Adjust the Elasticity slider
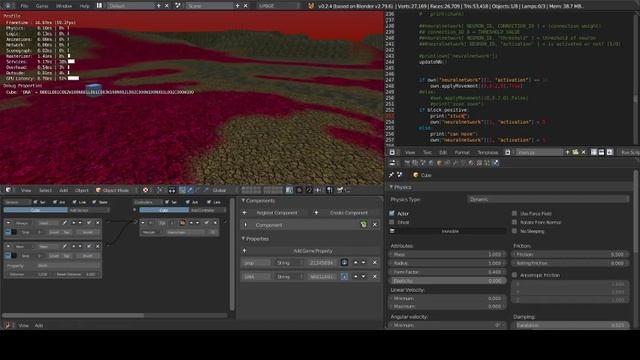The image size is (640, 360). (447, 281)
